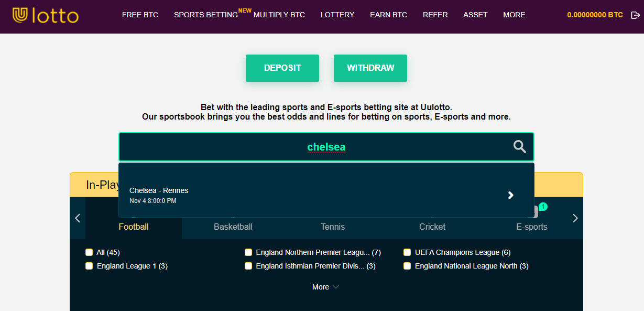The height and width of the screenshot is (311, 644).
Task: Open Chelsea - Rennes result arrow
Action: click(x=511, y=195)
